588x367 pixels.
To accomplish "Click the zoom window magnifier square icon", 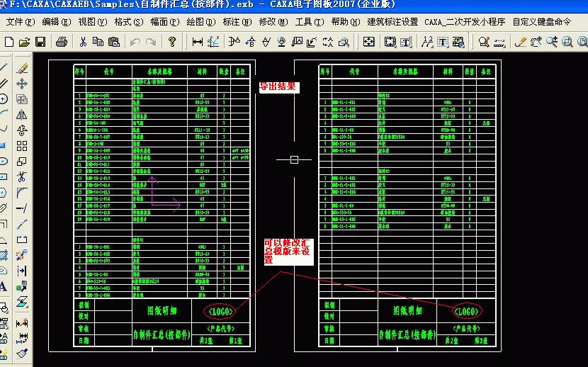I will (567, 42).
